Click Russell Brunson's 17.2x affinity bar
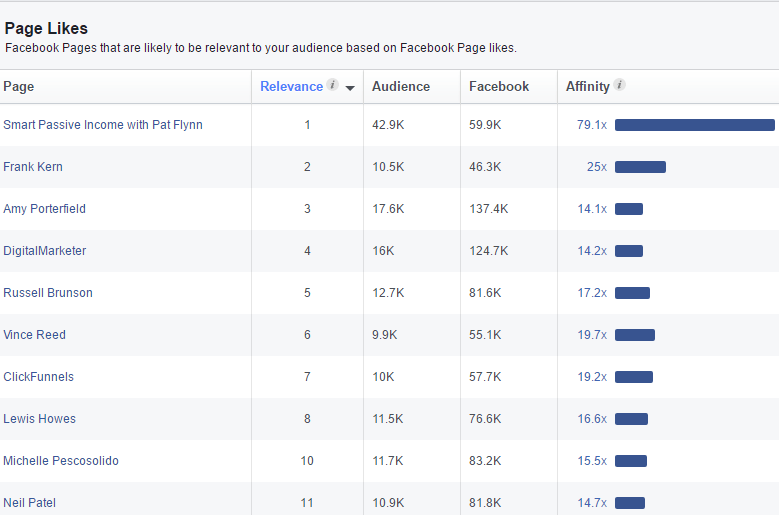The height and width of the screenshot is (515, 779). (x=632, y=293)
